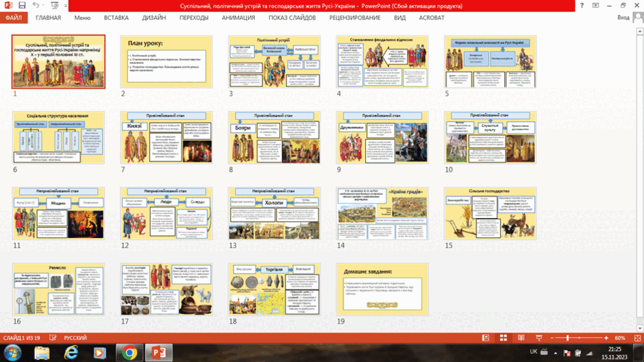This screenshot has width=644, height=362.
Task: Open PowerPoint Help question mark icon
Action: [582, 5]
